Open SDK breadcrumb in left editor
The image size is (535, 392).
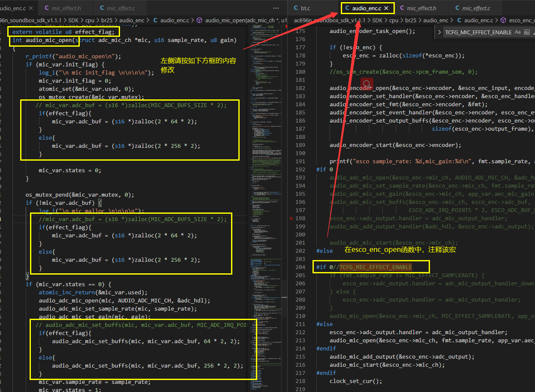coord(73,20)
